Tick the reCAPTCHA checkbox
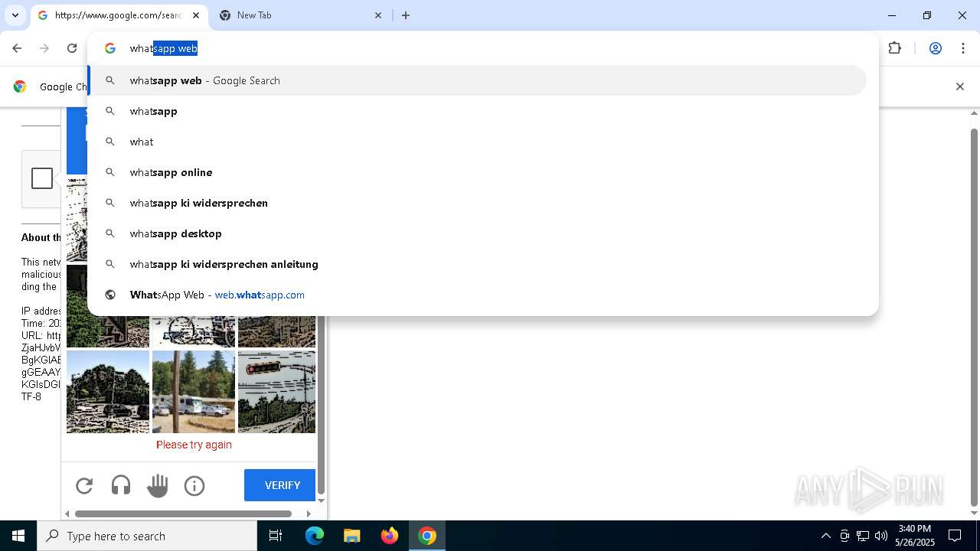The image size is (980, 551). (42, 178)
